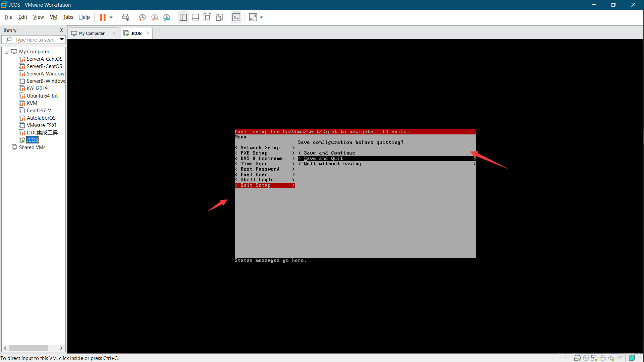644x362 pixels.
Task: Click the library scrollbar right arrow
Action: (x=61, y=348)
